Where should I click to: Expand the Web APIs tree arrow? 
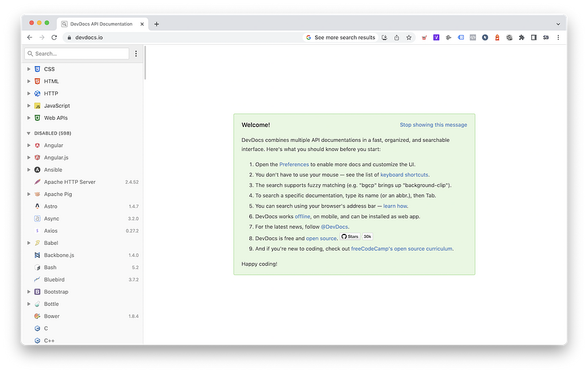click(29, 118)
